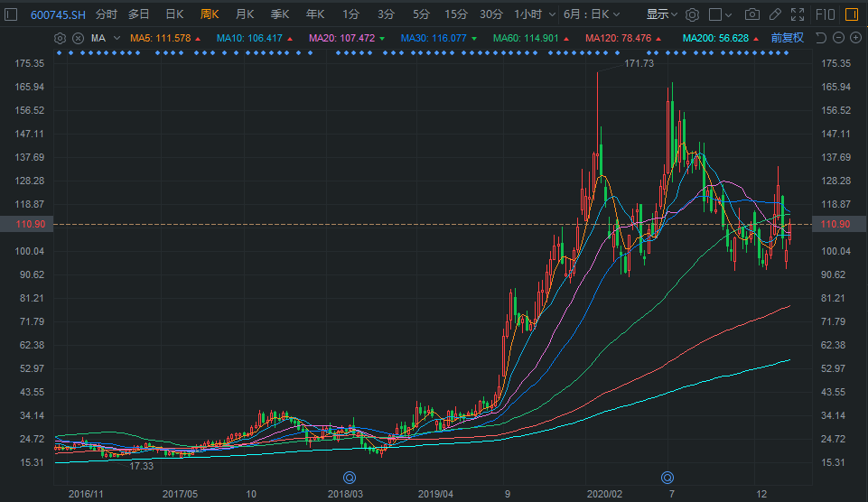Zoom in chart with plus icon
The width and height of the screenshot is (868, 502).
point(856,38)
